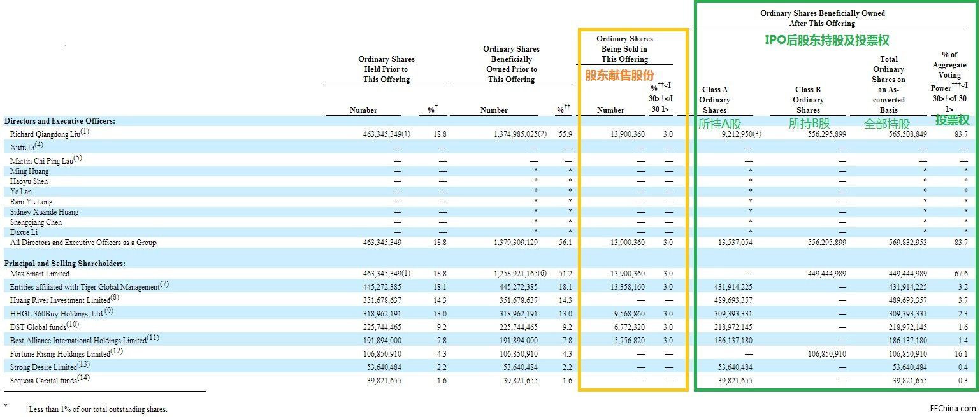Select the "Max Smart Limited" shareholder name

point(40,274)
